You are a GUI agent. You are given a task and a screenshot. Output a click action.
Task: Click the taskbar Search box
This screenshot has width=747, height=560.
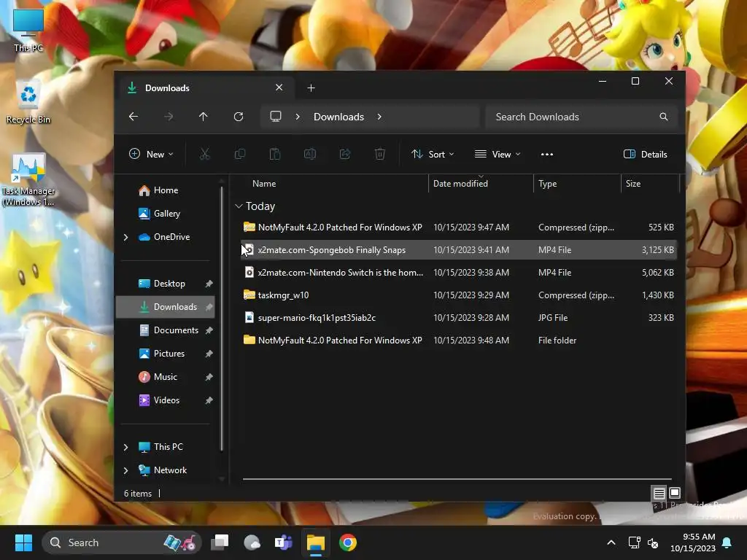point(122,542)
